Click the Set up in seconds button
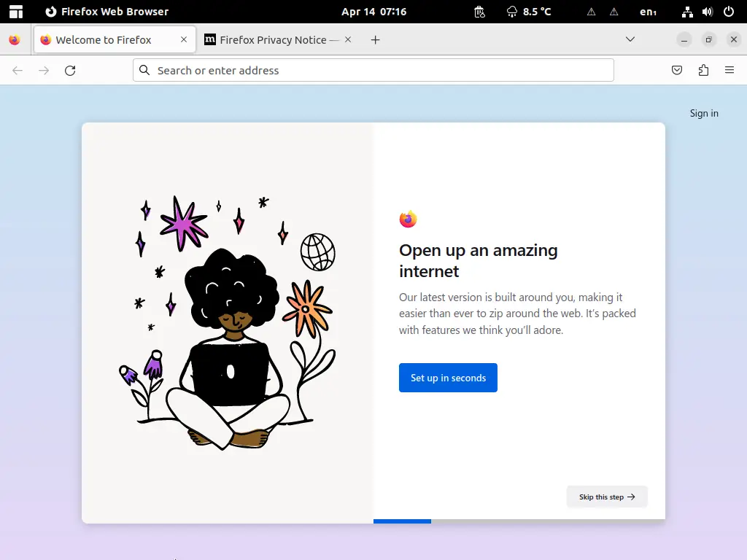This screenshot has height=560, width=747. [x=449, y=378]
